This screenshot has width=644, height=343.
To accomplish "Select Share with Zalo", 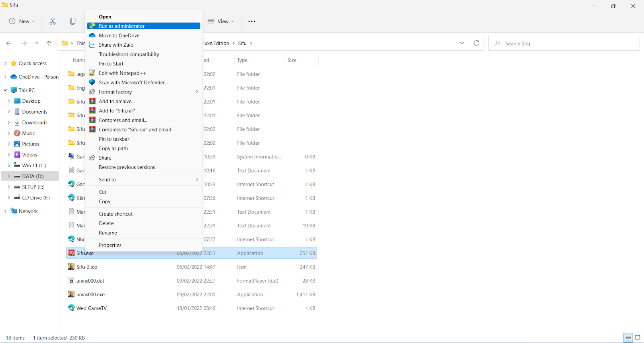I will [144, 45].
